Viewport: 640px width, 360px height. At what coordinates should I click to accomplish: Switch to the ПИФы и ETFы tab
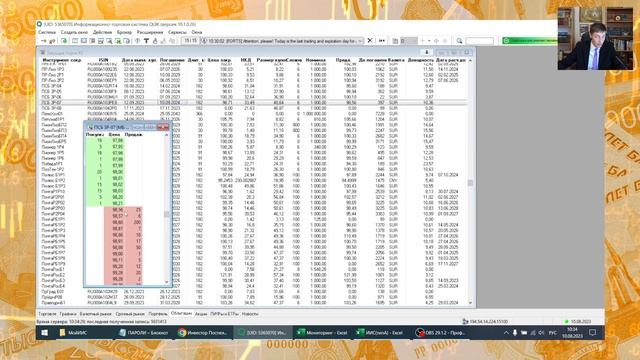224,314
